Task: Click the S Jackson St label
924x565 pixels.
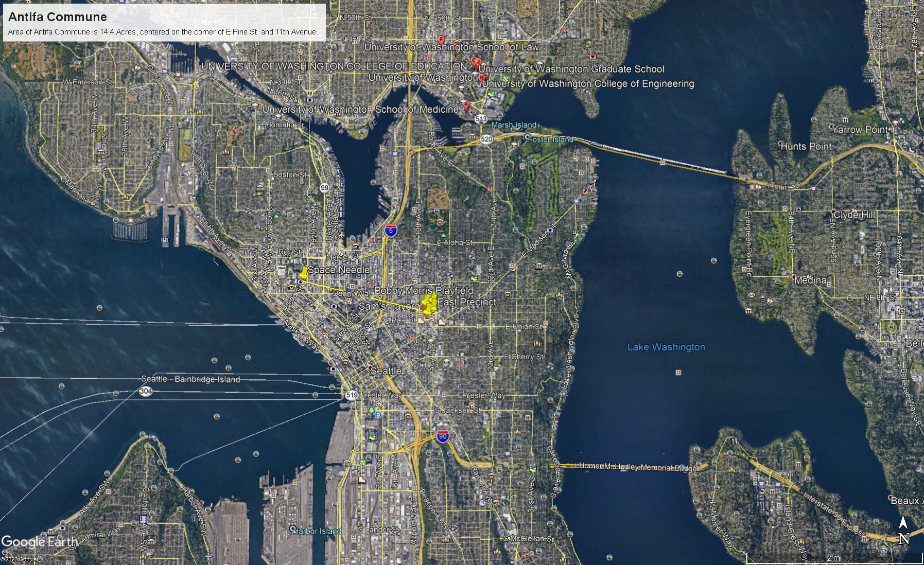Action: [x=457, y=410]
